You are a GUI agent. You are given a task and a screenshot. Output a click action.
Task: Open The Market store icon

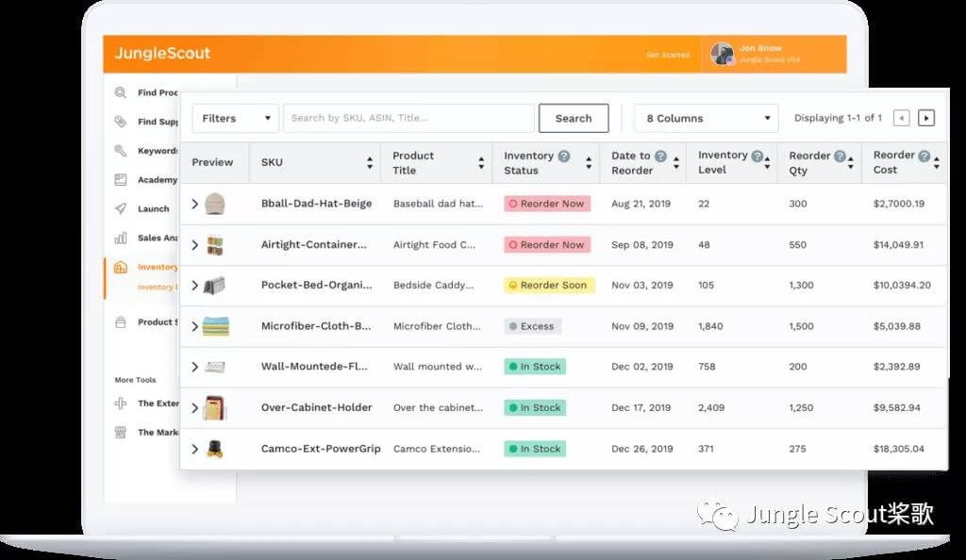coord(121,433)
